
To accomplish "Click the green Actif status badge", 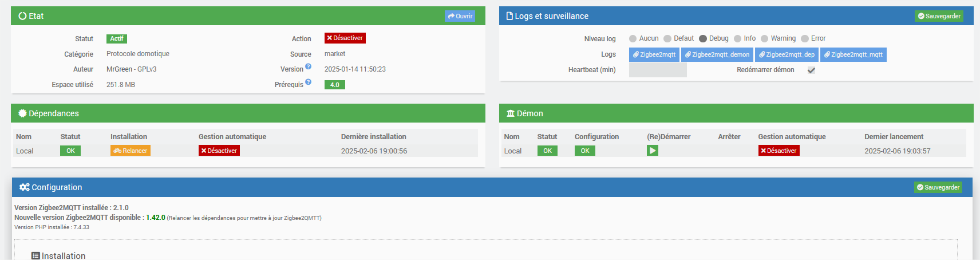I will [x=117, y=38].
